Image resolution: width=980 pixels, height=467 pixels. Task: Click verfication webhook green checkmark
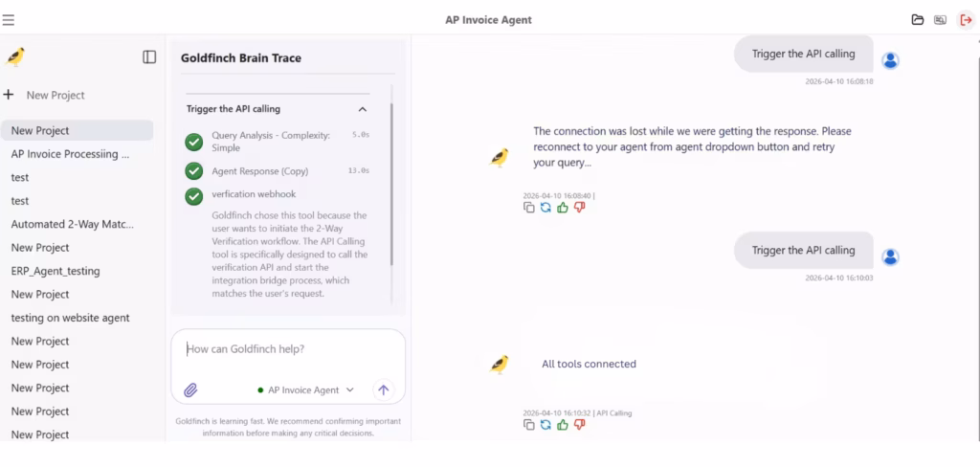click(x=193, y=196)
